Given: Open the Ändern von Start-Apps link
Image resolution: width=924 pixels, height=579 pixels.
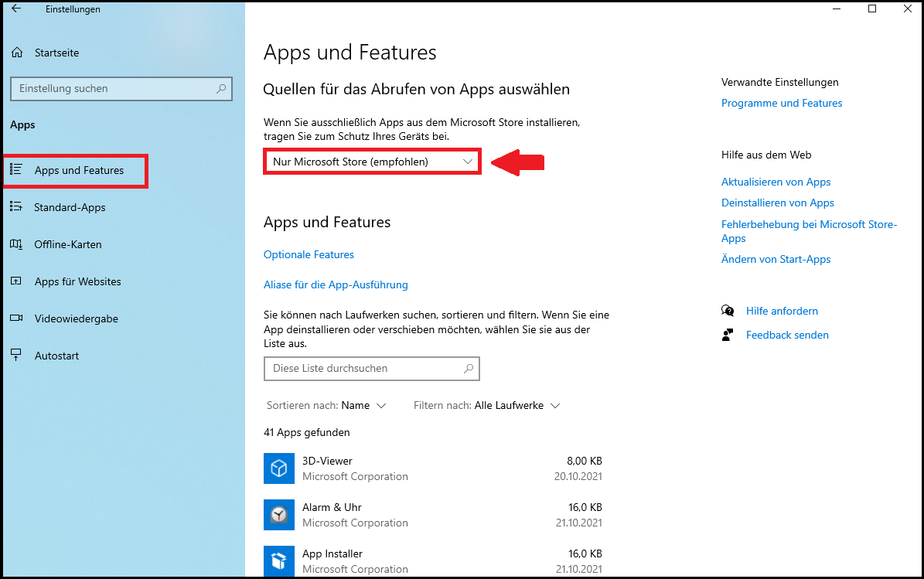Looking at the screenshot, I should coord(776,259).
